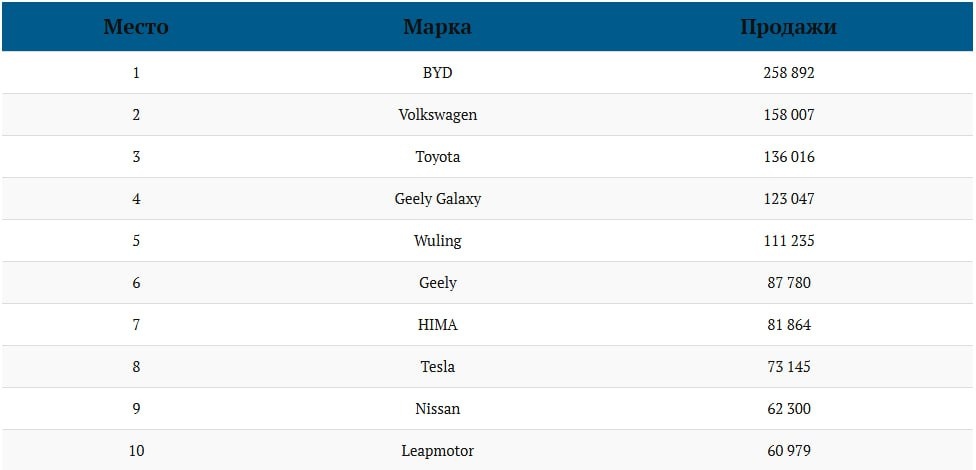Click the sales value 258 892
Viewport: 976px width, 470px height.
[789, 73]
